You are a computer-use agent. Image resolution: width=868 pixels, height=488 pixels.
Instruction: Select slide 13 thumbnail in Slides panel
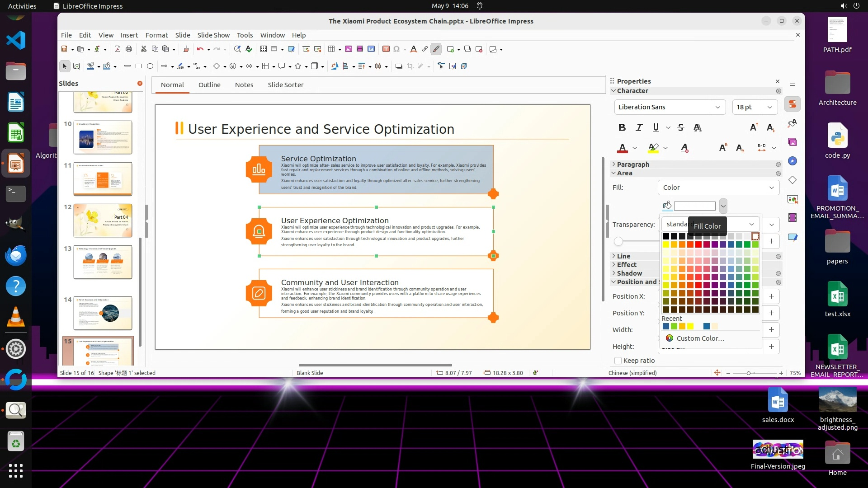(103, 262)
